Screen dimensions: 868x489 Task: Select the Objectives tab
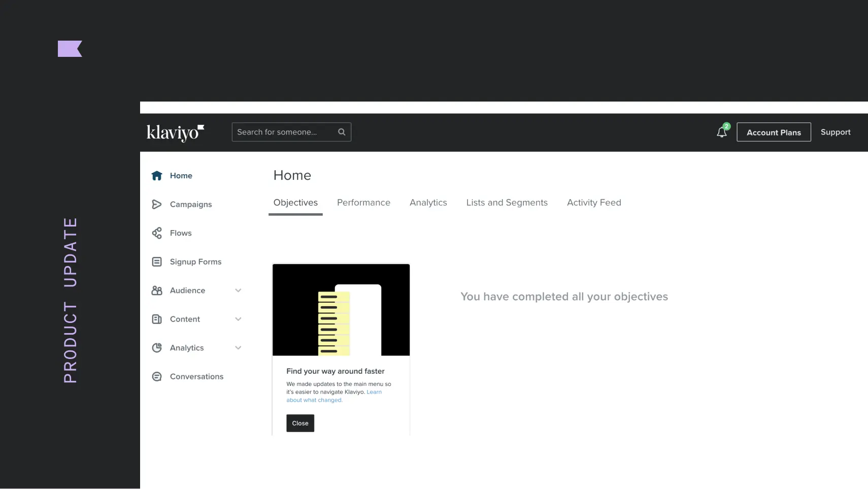(x=295, y=203)
